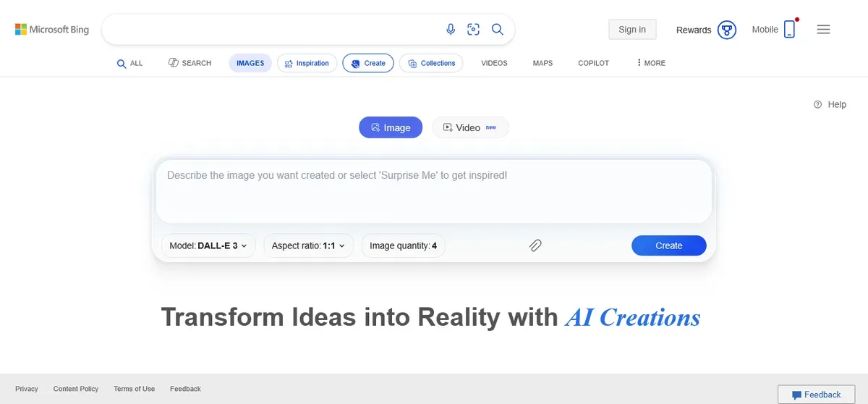
Task: Go to the VIDEOS tab
Action: (x=494, y=63)
